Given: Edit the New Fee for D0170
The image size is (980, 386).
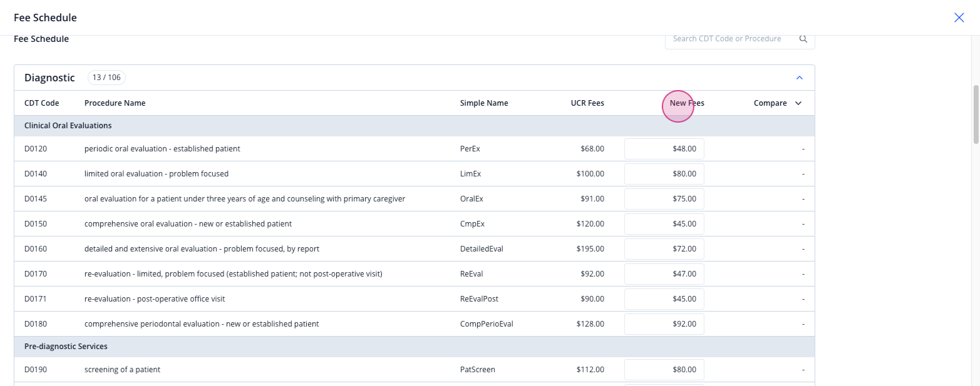Looking at the screenshot, I should coord(664,274).
